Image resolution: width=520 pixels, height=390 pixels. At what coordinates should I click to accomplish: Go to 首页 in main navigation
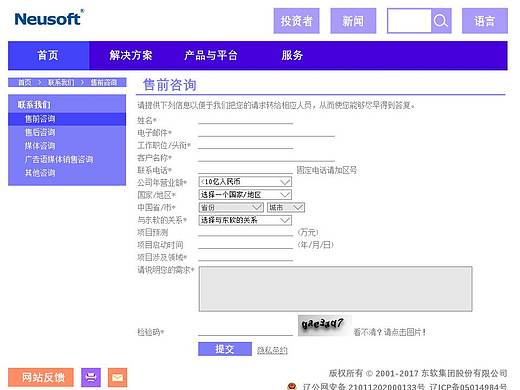48,55
